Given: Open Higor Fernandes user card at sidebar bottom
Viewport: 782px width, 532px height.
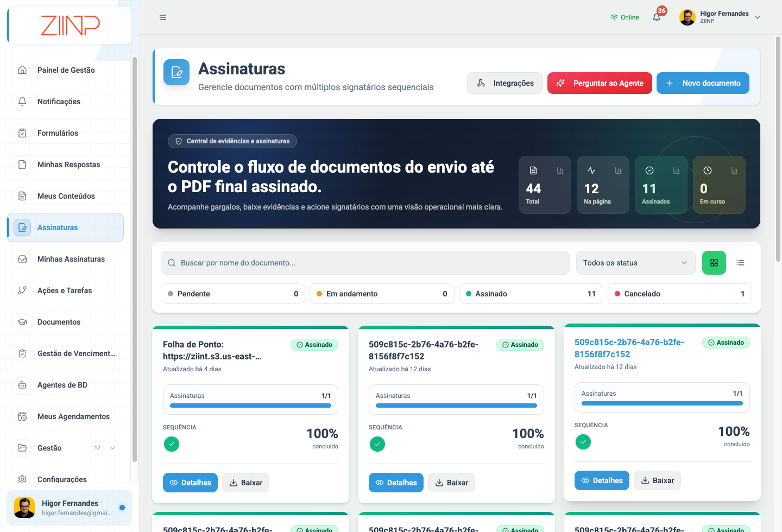Looking at the screenshot, I should point(69,508).
